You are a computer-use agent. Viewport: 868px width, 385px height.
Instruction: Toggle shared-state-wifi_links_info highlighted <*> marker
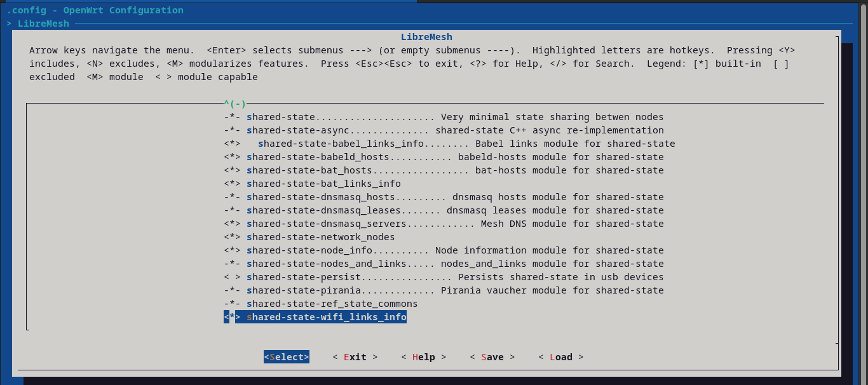click(232, 317)
